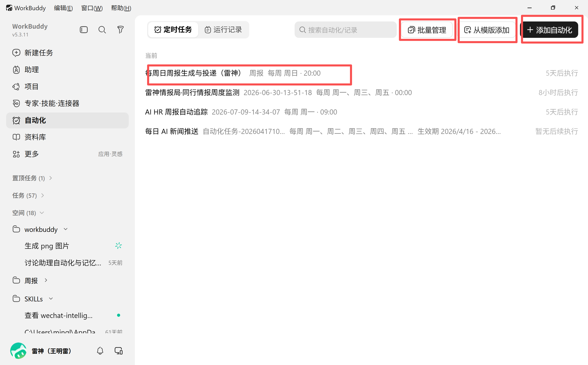Click the 周报 folder icon

(16, 280)
